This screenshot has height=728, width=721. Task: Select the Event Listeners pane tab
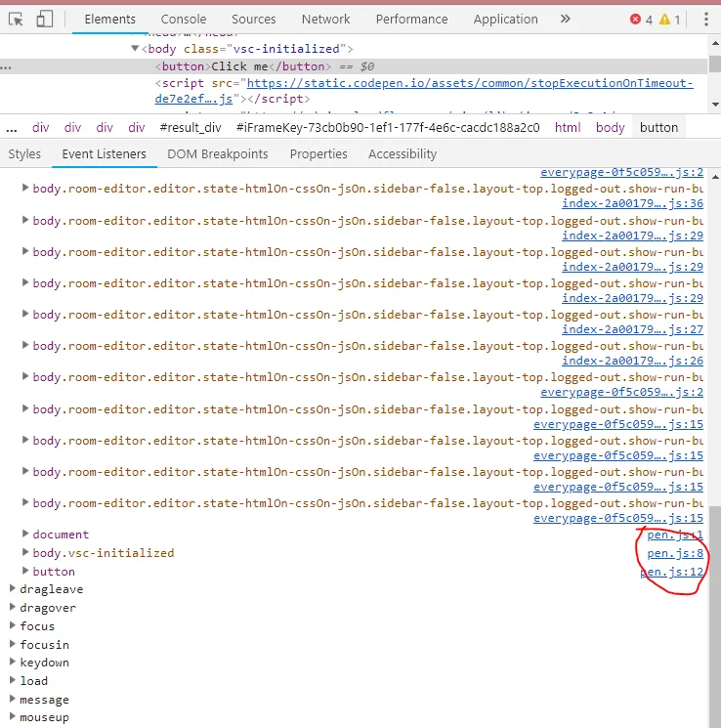[x=104, y=154]
